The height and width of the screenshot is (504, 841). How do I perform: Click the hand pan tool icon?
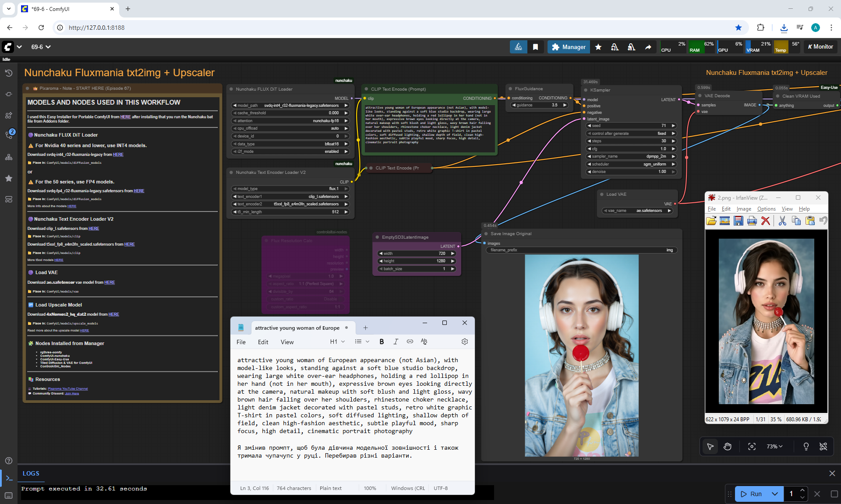point(728,446)
